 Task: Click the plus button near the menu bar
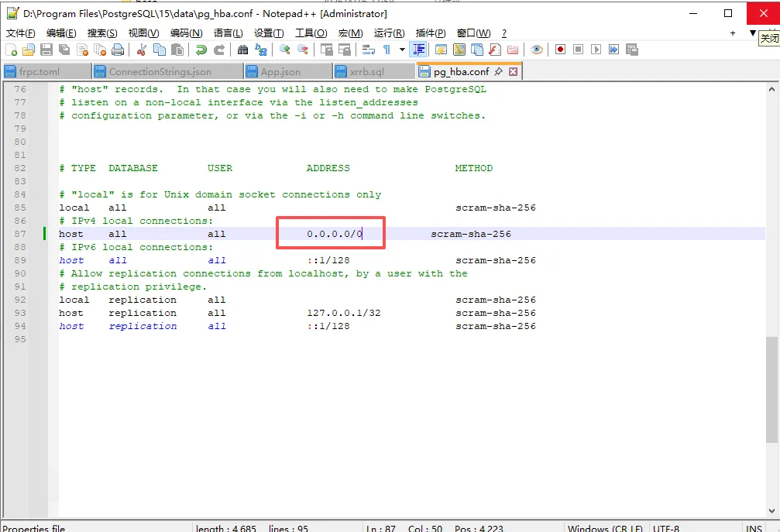pos(733,33)
